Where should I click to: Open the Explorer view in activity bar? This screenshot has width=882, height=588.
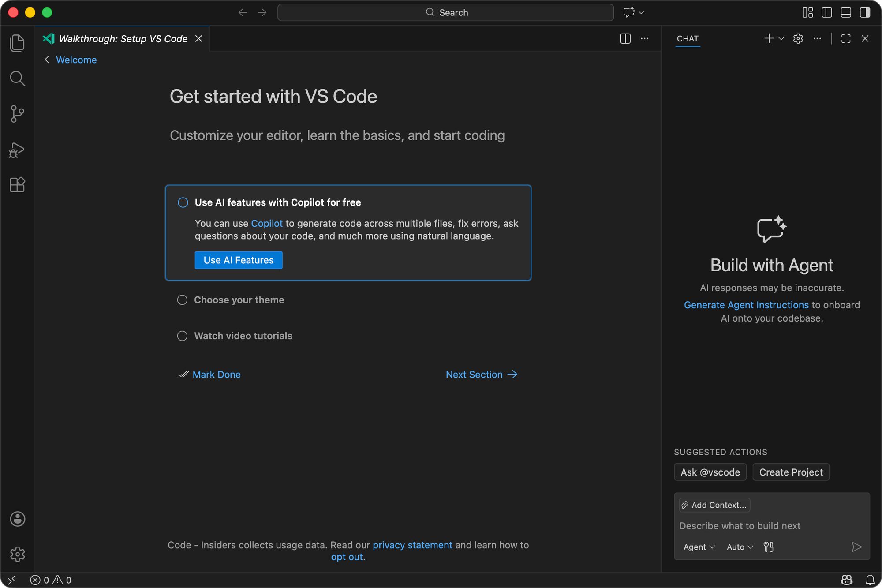click(17, 43)
